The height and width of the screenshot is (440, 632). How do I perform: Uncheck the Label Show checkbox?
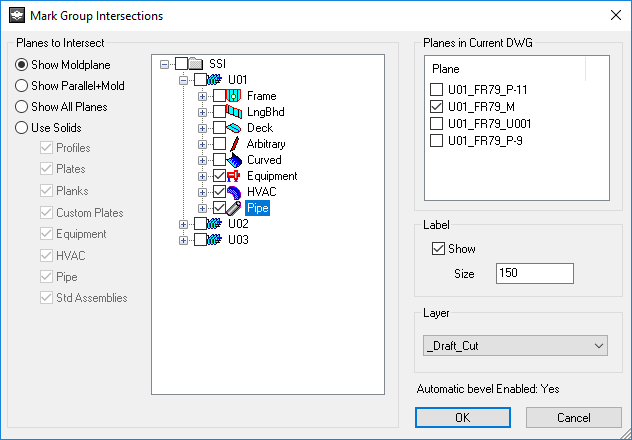(438, 249)
